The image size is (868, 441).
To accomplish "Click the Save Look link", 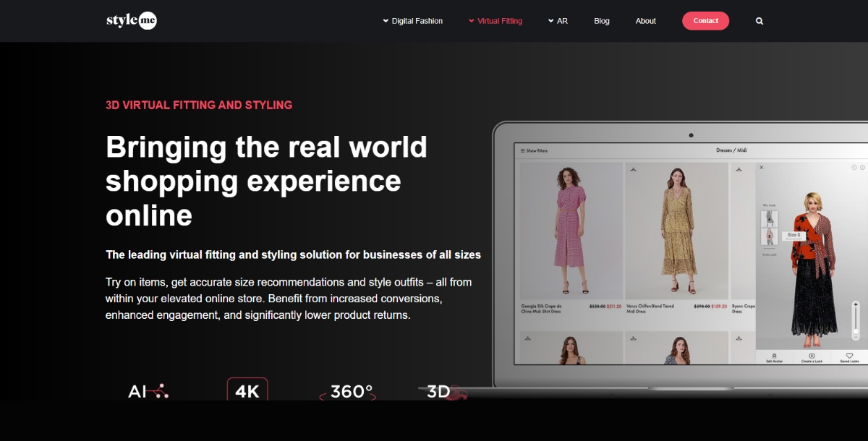I will 769,254.
